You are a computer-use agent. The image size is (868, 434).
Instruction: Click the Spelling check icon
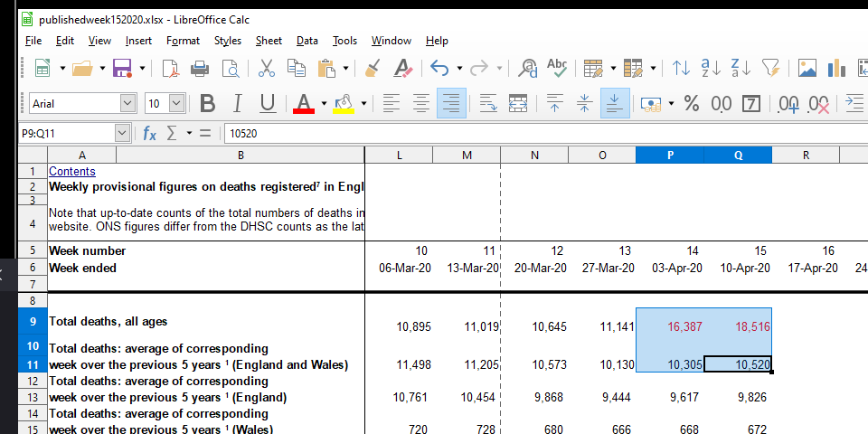click(557, 68)
